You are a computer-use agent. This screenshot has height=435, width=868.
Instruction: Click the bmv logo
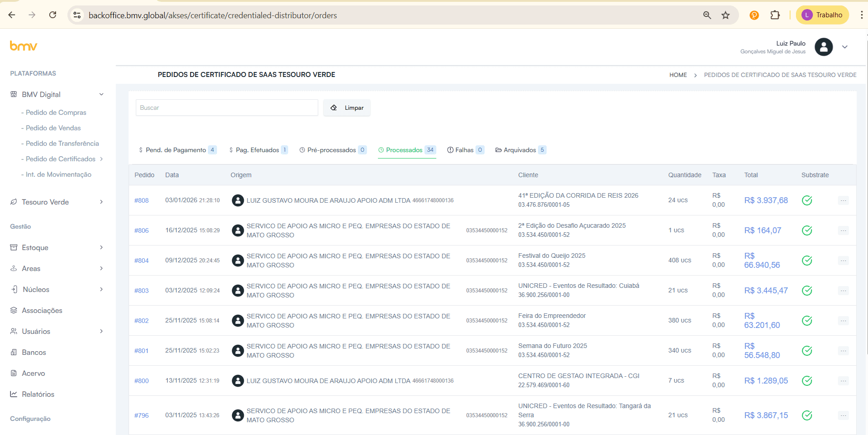tap(24, 46)
